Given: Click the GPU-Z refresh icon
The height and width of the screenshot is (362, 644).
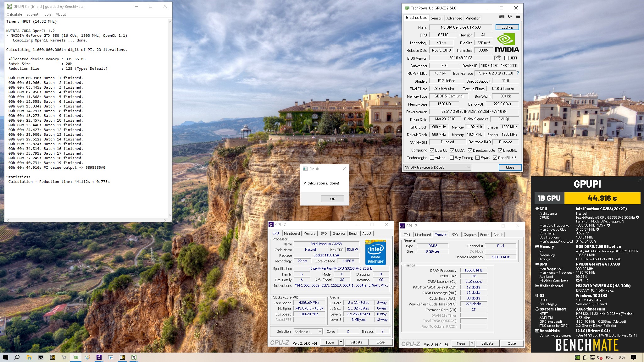Looking at the screenshot, I should pyautogui.click(x=510, y=17).
